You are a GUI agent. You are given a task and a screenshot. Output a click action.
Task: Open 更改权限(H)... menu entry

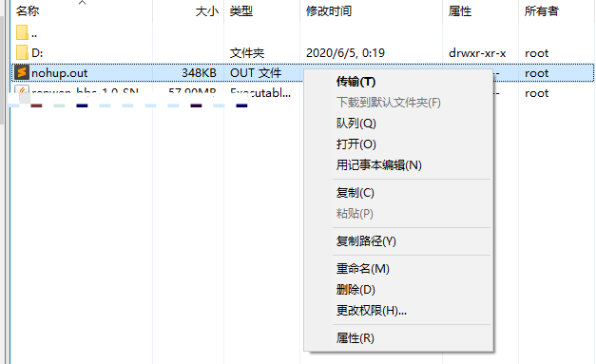(x=372, y=311)
